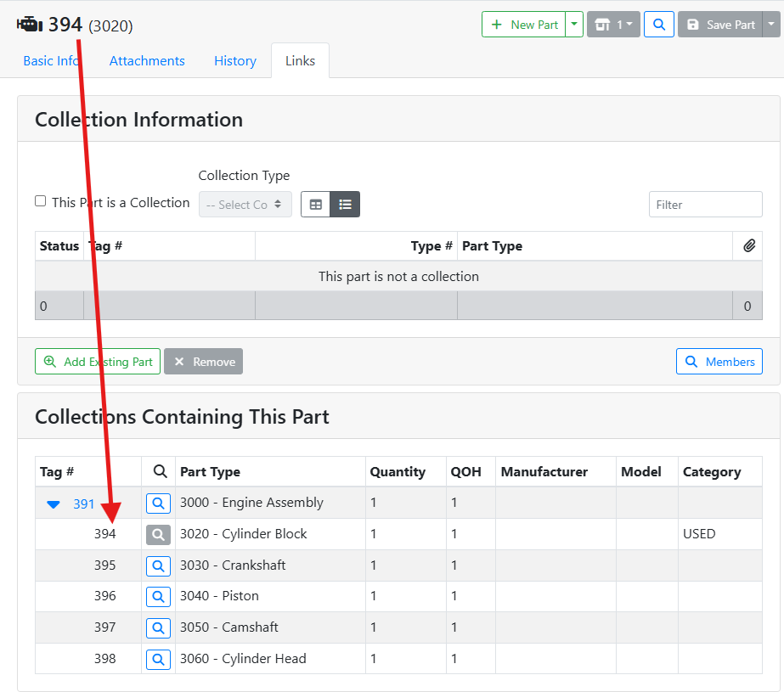Click the magnifier icon for Piston row

(158, 597)
